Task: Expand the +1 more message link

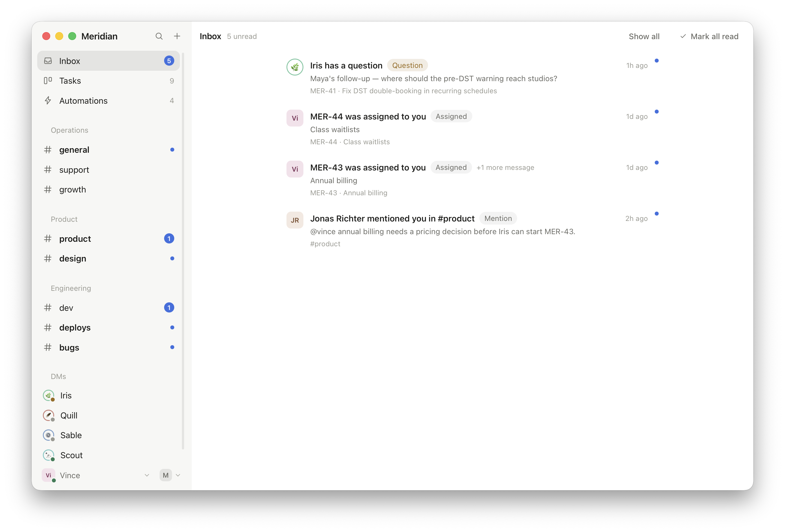Action: point(505,167)
